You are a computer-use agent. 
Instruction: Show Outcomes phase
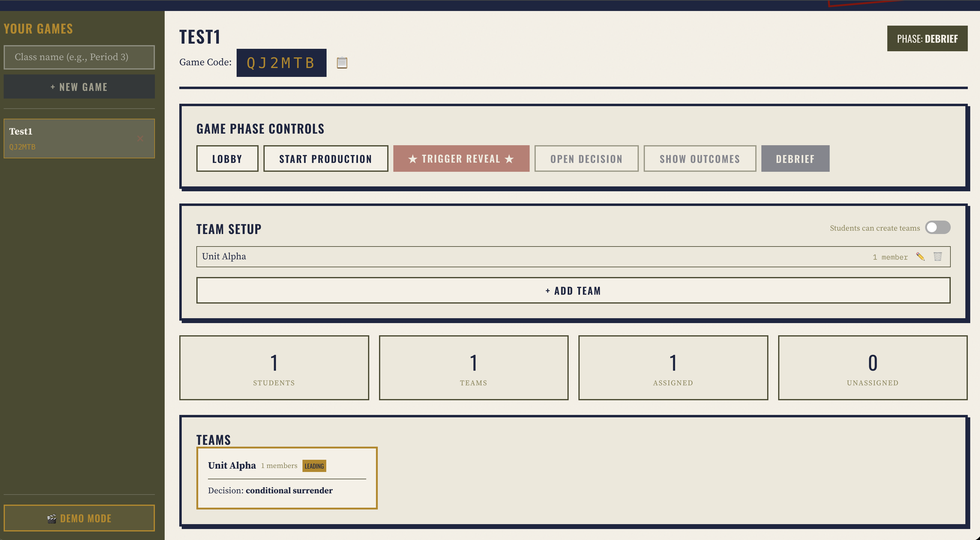pos(699,159)
